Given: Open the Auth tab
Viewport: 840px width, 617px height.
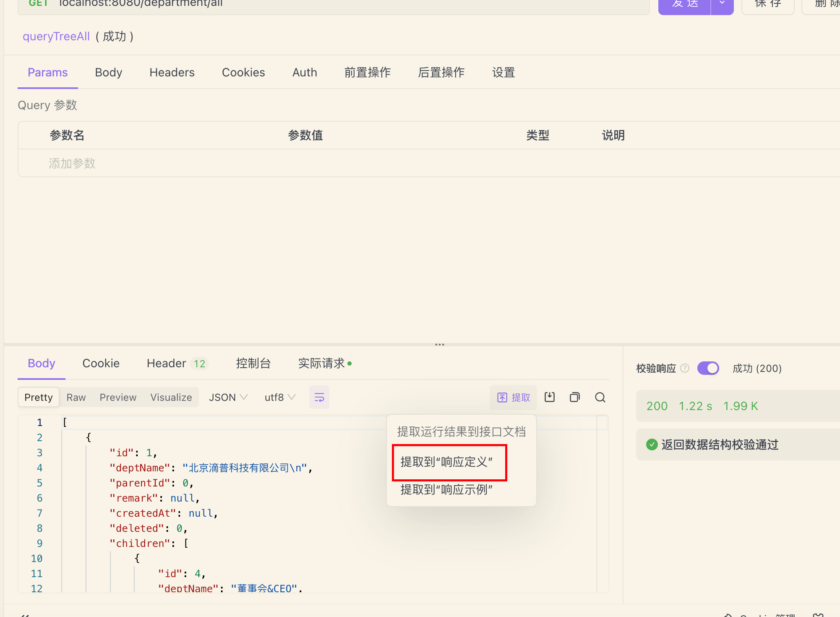Looking at the screenshot, I should 305,73.
